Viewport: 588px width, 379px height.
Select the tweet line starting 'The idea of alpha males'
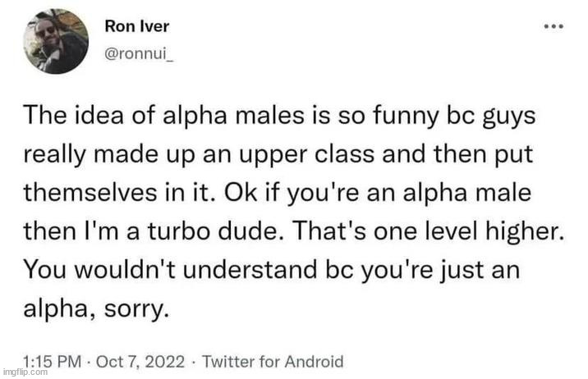pos(279,116)
